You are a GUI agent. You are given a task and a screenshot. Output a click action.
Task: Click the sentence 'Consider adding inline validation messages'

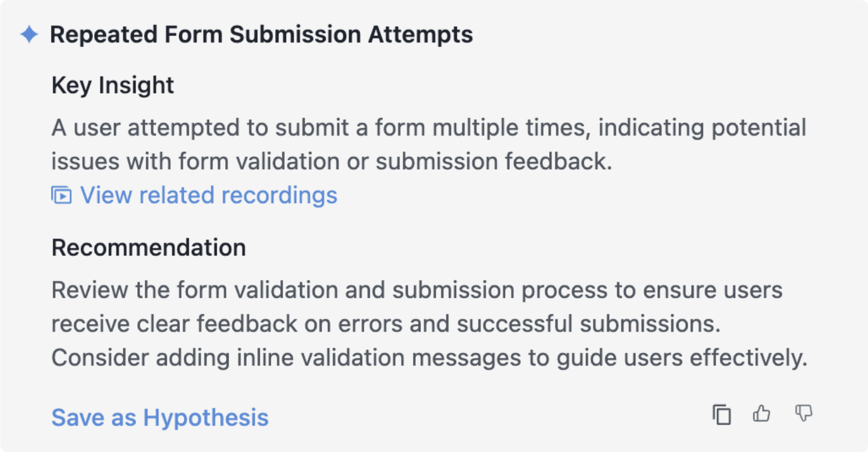pos(429,358)
